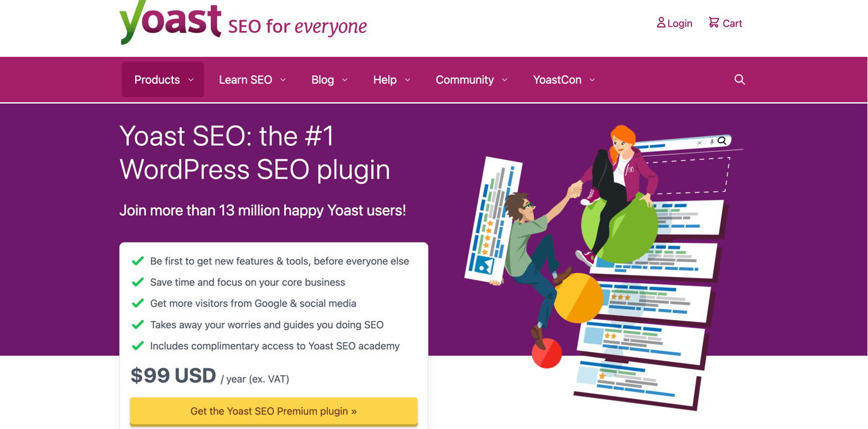Click Get the Yoast SEO Premium plugin button
868x429 pixels.
pyautogui.click(x=274, y=411)
